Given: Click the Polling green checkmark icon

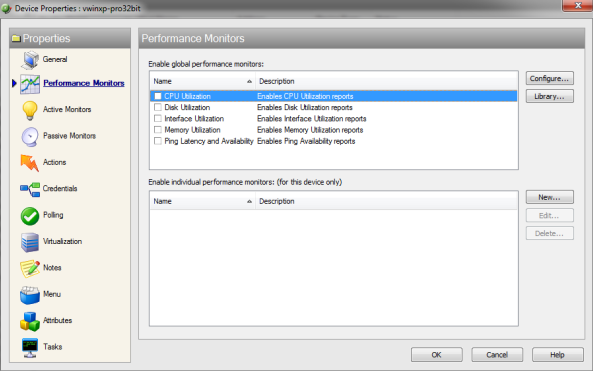Looking at the screenshot, I should pos(30,216).
